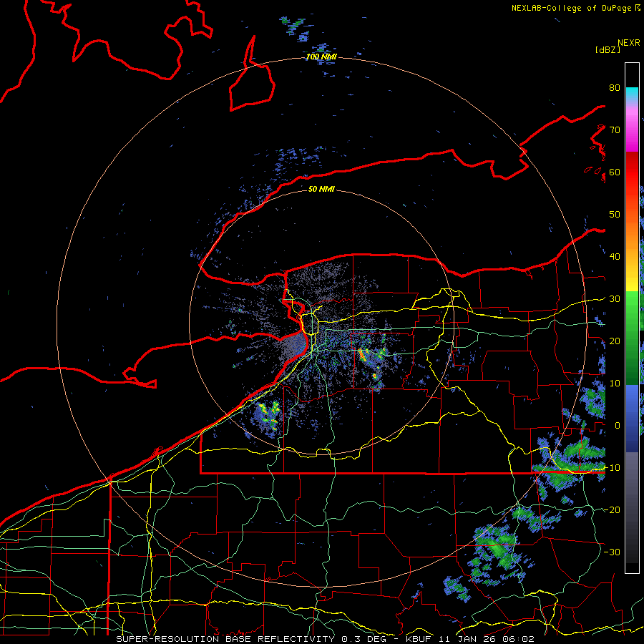The image size is (644, 644).
Task: Click the -20 value on the dBZ scale
Action: [x=612, y=510]
